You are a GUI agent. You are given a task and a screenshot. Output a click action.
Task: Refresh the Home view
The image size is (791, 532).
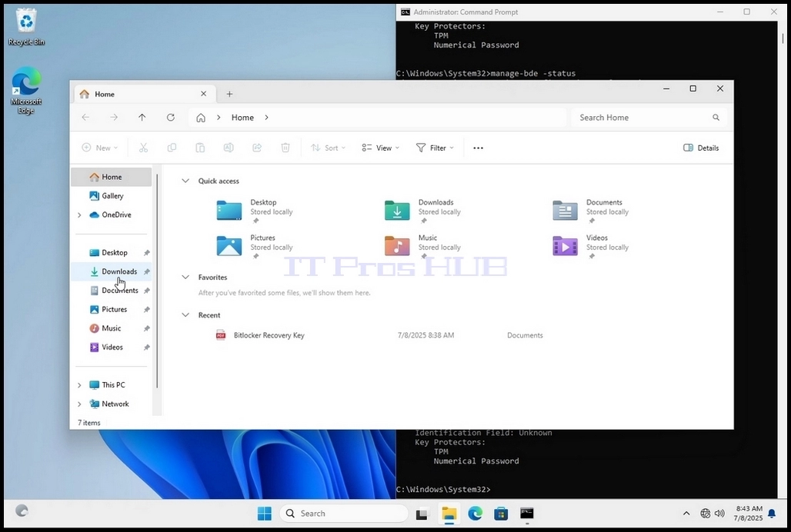[171, 118]
